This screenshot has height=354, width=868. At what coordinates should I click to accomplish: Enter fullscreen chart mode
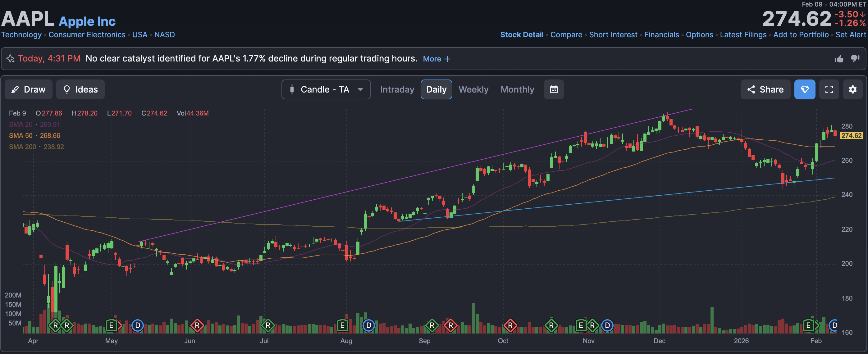829,89
